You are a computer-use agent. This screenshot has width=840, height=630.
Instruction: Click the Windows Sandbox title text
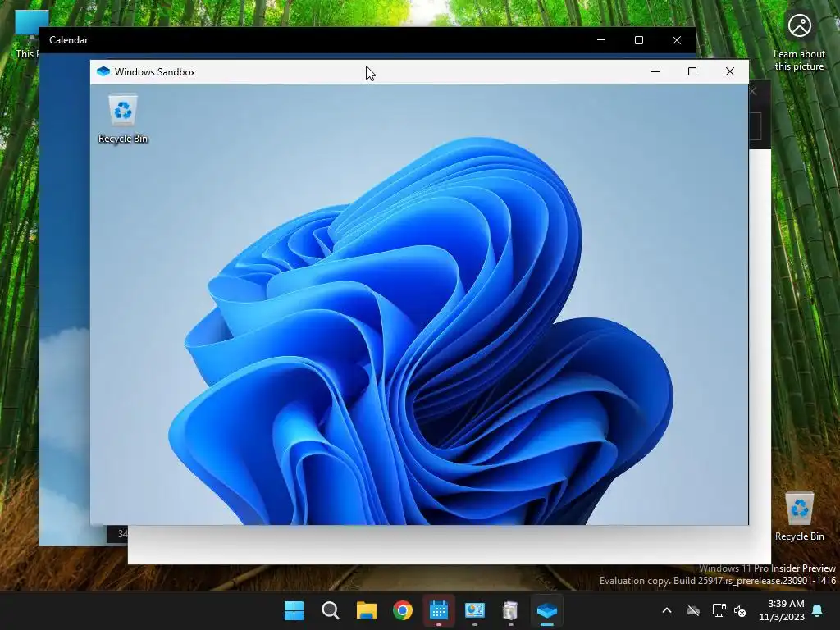[x=155, y=72]
